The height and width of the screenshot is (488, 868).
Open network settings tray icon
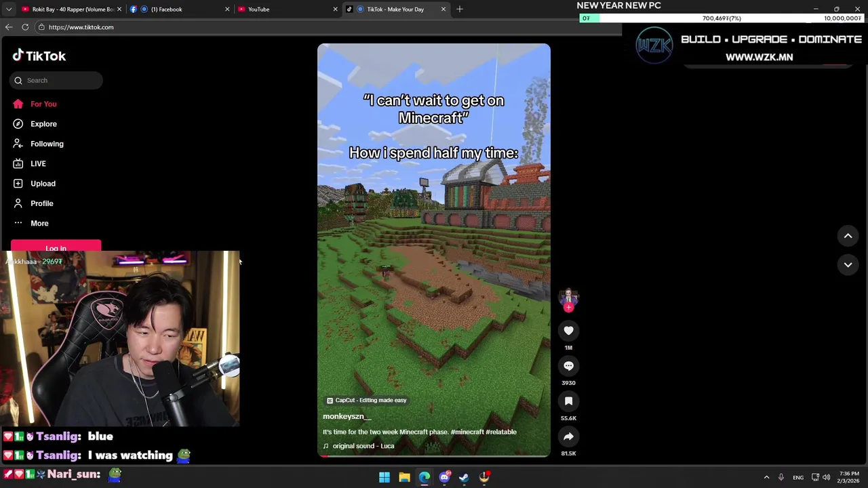click(x=816, y=477)
